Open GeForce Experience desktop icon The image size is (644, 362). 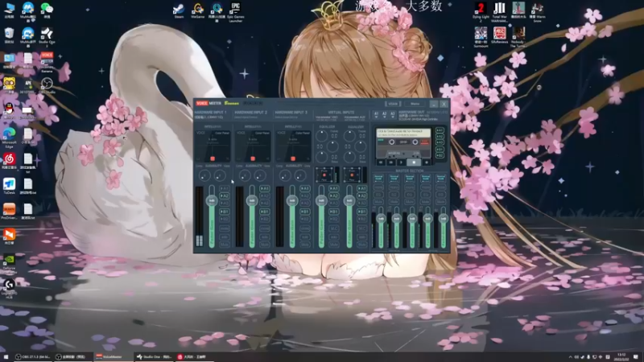point(9,264)
